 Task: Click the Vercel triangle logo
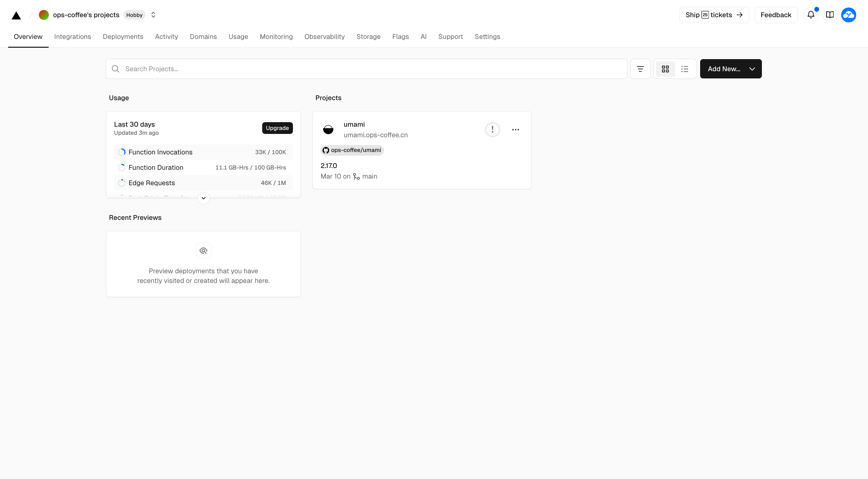click(x=16, y=15)
